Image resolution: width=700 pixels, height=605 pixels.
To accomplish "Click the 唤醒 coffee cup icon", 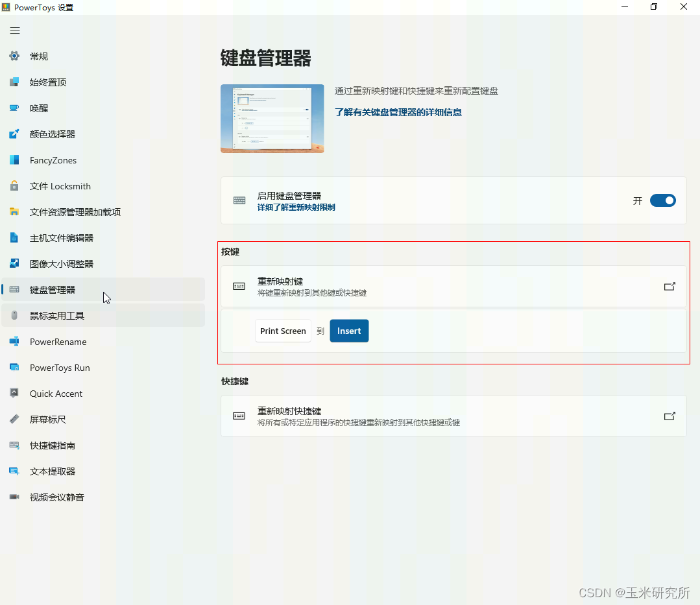I will coord(14,108).
